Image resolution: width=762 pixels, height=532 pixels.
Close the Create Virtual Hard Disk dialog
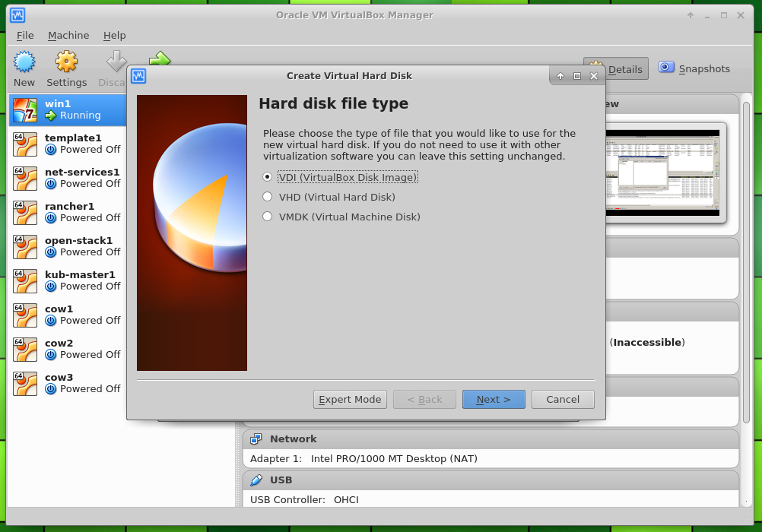[594, 76]
